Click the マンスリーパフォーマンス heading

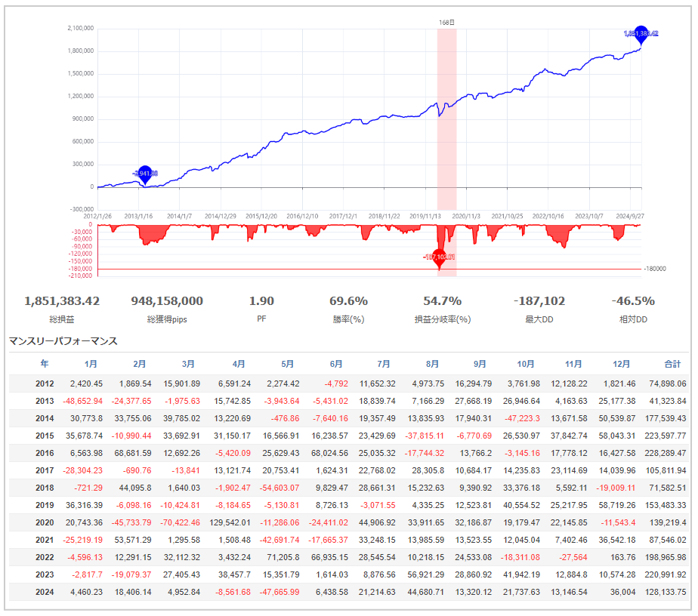click(63, 341)
